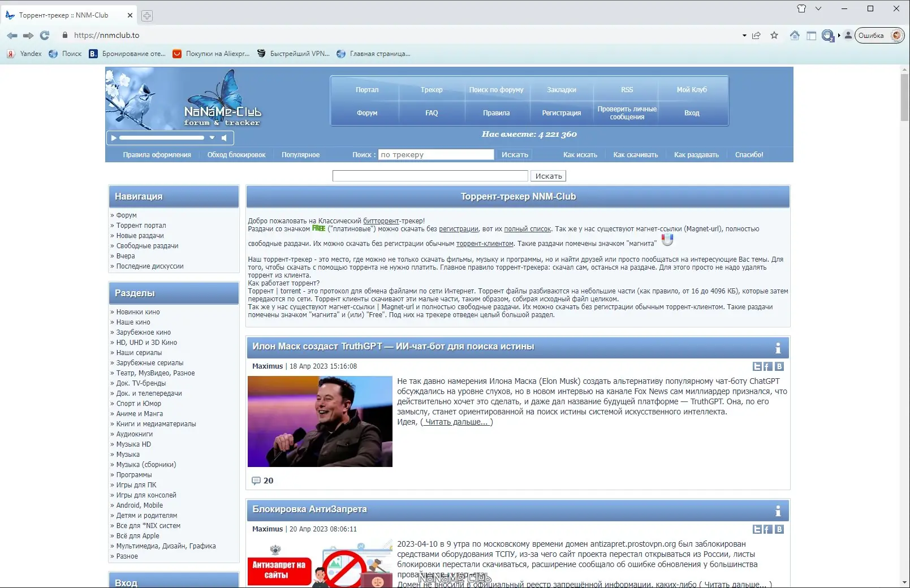Open comments icon under TruthGPT article
The height and width of the screenshot is (588, 910).
pos(256,481)
